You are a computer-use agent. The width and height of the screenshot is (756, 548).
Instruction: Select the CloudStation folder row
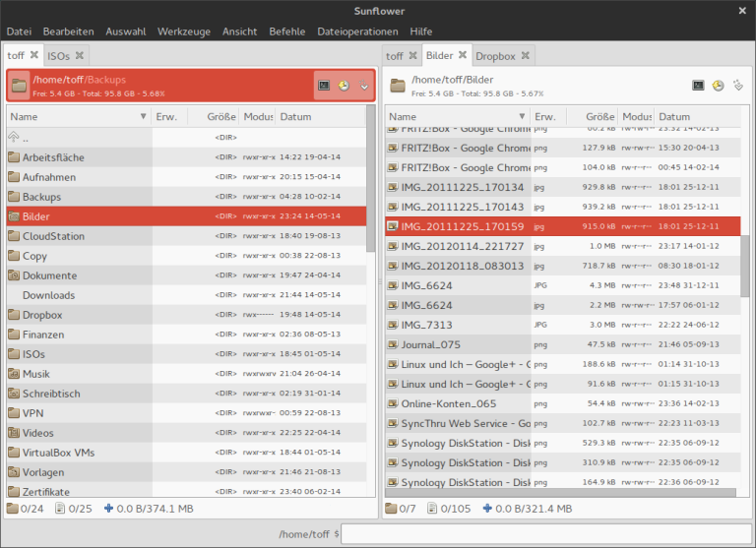point(187,236)
